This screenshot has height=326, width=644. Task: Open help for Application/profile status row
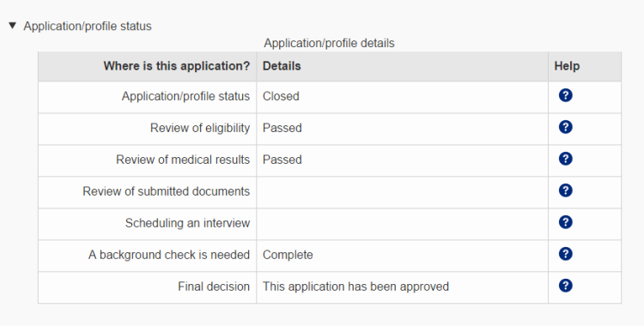[565, 95]
